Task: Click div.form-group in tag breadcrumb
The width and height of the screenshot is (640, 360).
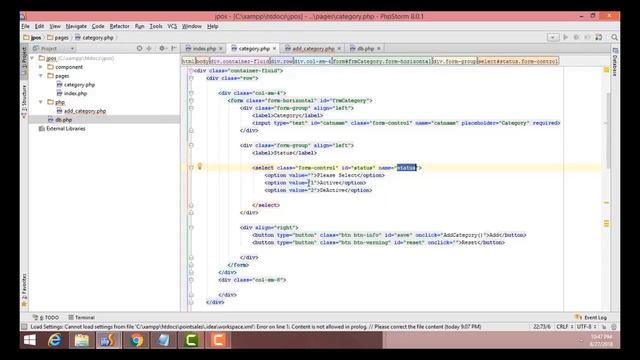Action: coord(455,61)
